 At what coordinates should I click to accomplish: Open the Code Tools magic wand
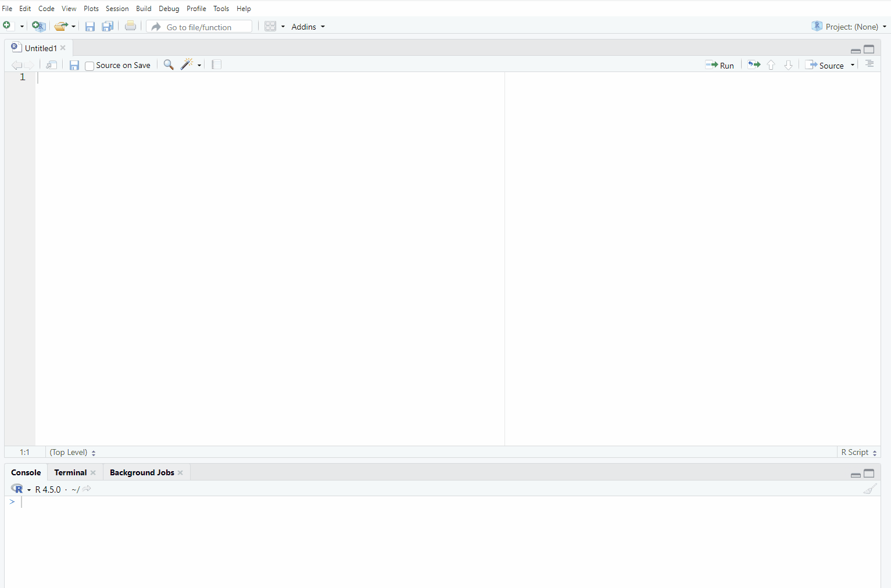[187, 64]
